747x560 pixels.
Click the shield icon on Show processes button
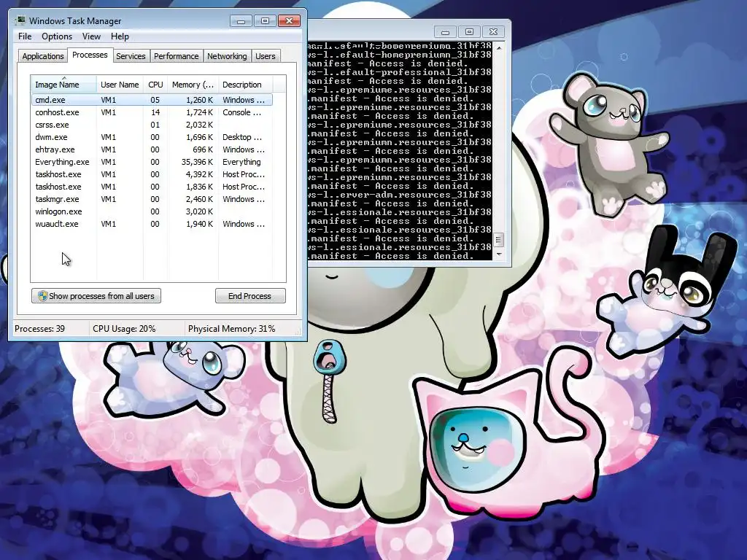click(x=42, y=296)
